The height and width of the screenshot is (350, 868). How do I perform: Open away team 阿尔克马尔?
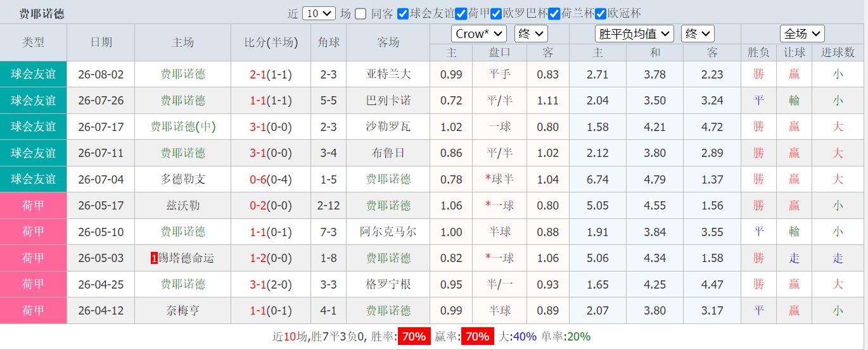[388, 232]
